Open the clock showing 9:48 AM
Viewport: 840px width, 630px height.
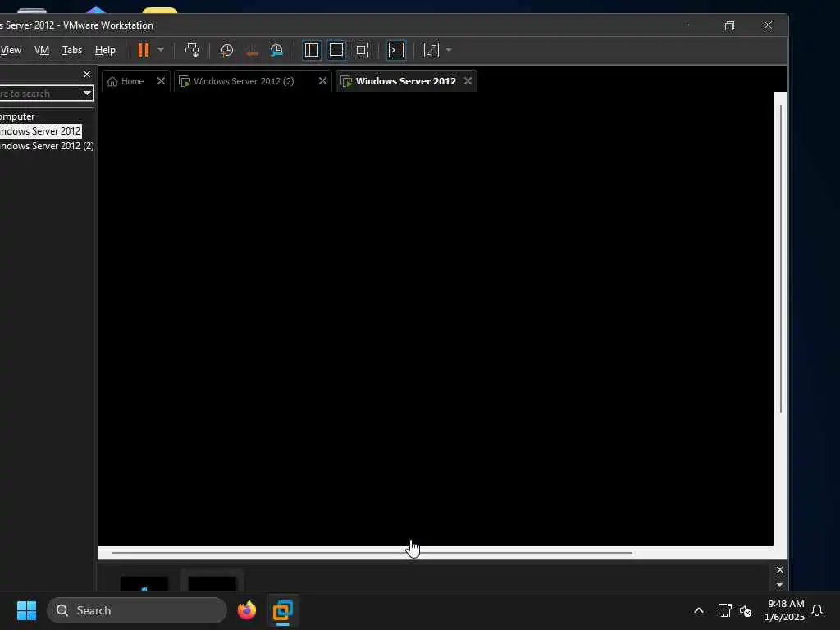[x=784, y=610]
